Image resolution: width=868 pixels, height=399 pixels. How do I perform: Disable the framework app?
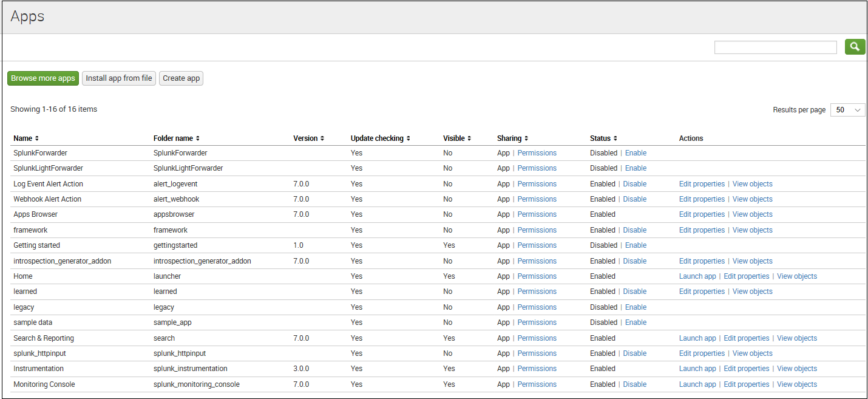pyautogui.click(x=634, y=230)
